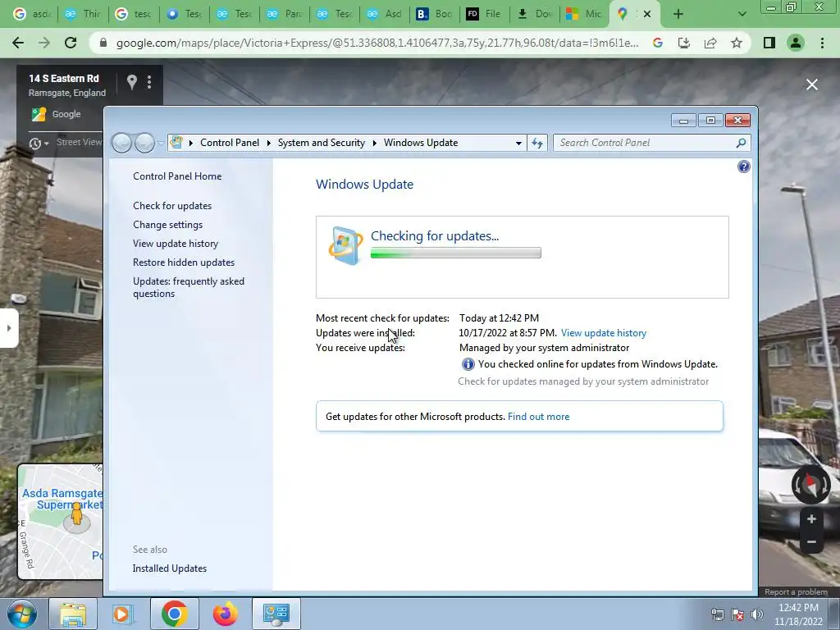Click the Windows Update help icon
Screen dimensions: 840x630
click(x=743, y=167)
